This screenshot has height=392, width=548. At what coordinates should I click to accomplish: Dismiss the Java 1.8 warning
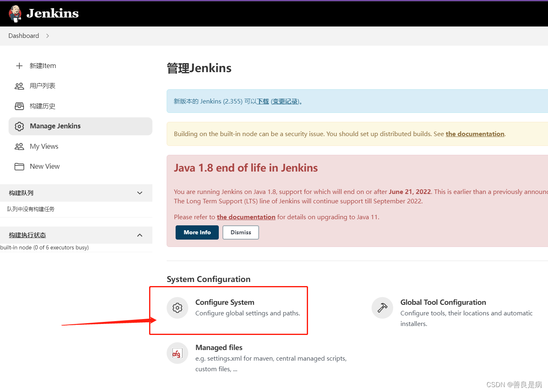[241, 232]
